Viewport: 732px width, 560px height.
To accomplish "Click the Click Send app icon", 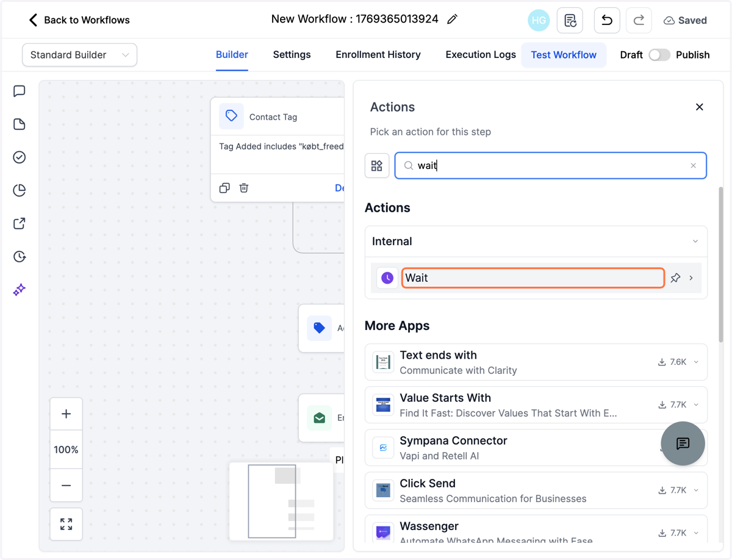I will 383,490.
